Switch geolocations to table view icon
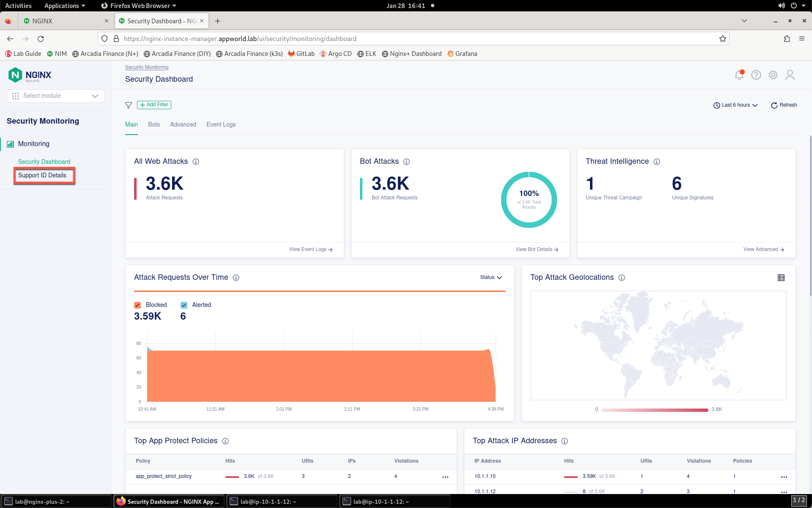 pyautogui.click(x=781, y=278)
